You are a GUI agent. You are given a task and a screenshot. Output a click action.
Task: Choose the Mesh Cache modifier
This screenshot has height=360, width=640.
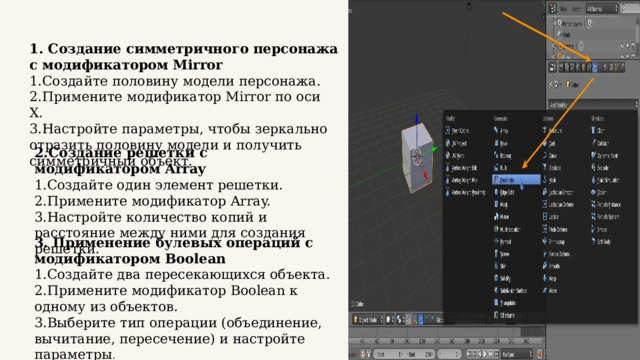pos(457,131)
